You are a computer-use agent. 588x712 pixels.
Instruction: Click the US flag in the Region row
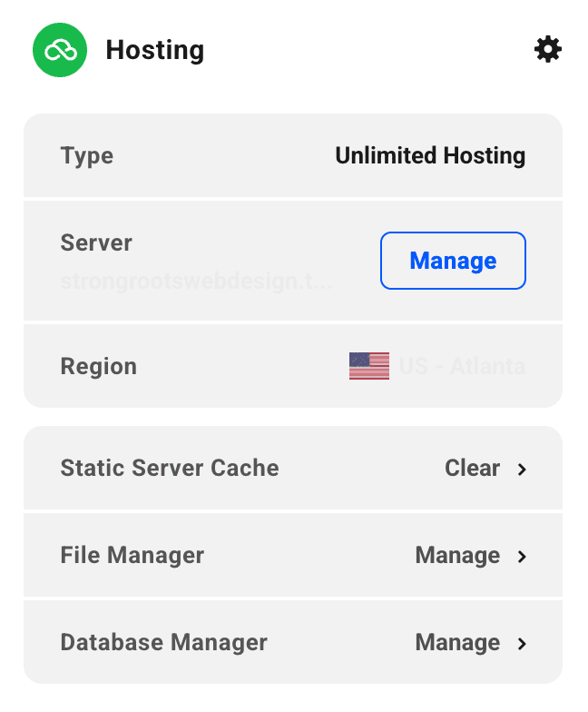368,365
